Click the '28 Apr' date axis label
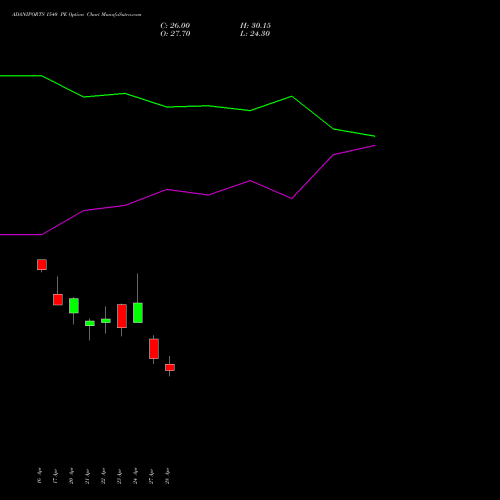 pyautogui.click(x=167, y=476)
